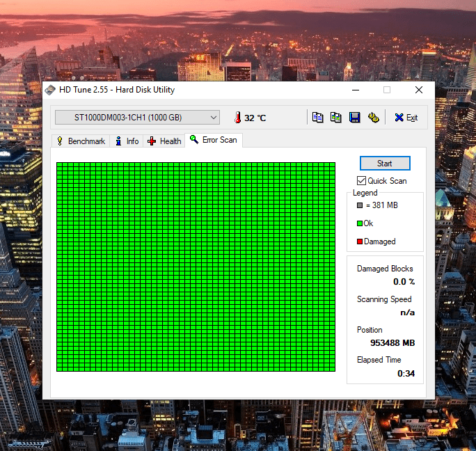The height and width of the screenshot is (451, 476).
Task: Minimize the HD Tune window
Action: (356, 90)
